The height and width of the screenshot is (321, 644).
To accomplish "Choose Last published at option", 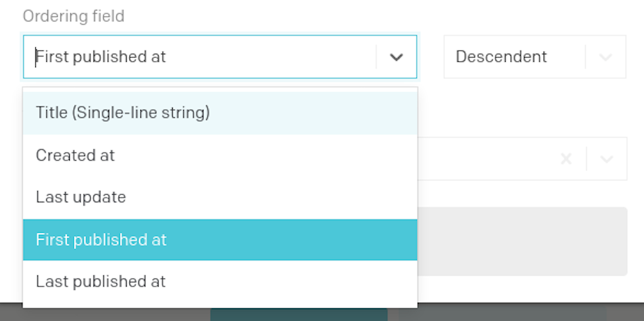I will tap(220, 282).
